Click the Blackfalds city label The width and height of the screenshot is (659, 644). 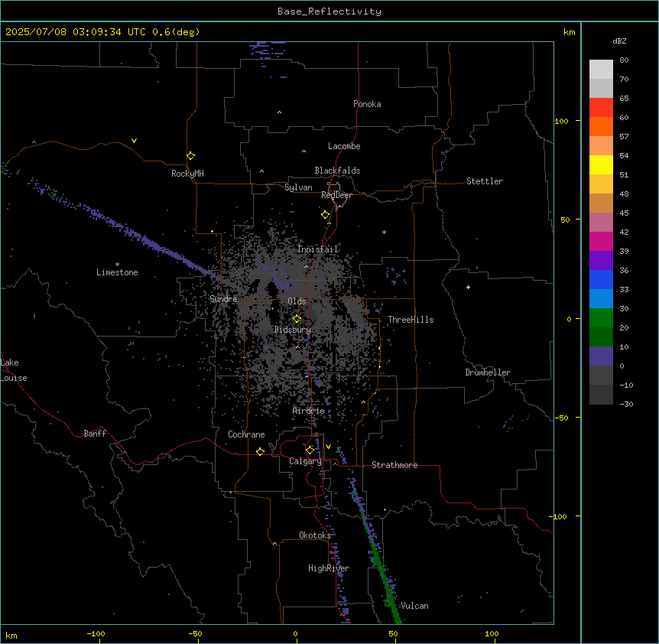(337, 171)
